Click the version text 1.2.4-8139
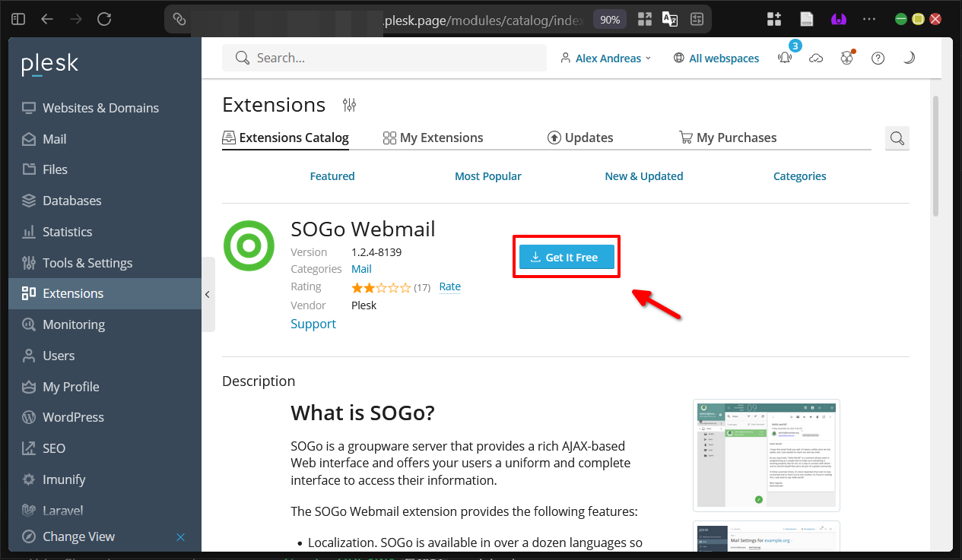 pos(376,252)
